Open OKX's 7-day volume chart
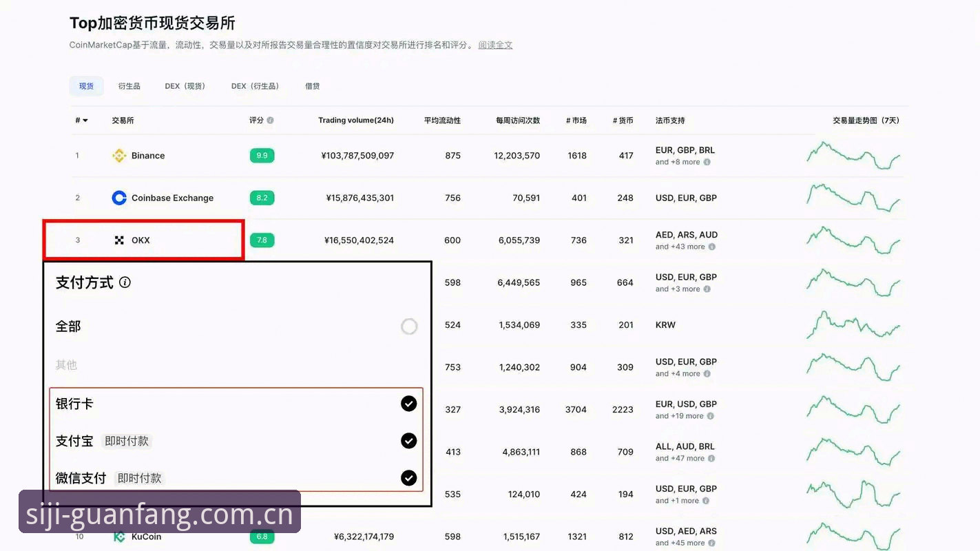Screen dimensions: 980x551 853,240
